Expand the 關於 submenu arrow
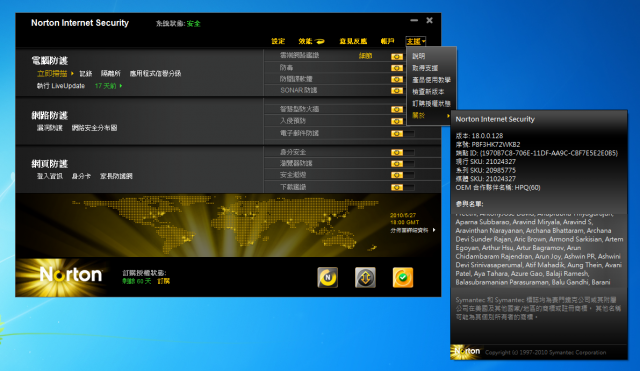The width and height of the screenshot is (640, 371). point(448,116)
